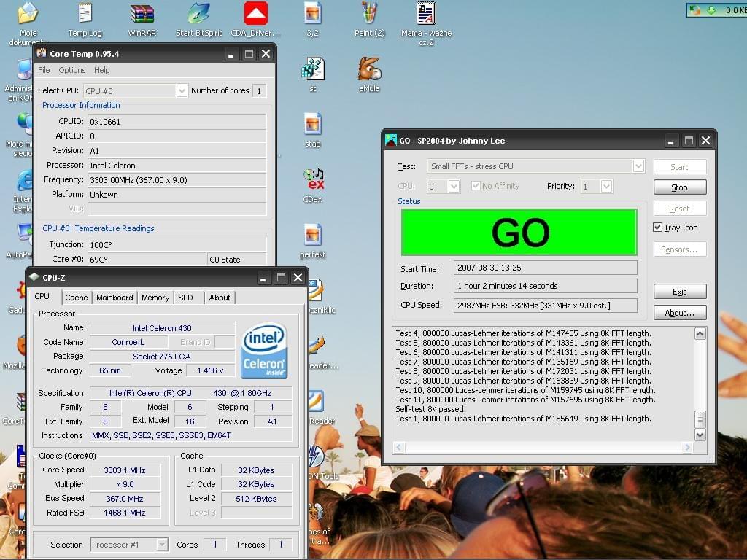Open the Paint (2) desktop icon
Viewport: 747px width, 560px height.
coord(369,15)
